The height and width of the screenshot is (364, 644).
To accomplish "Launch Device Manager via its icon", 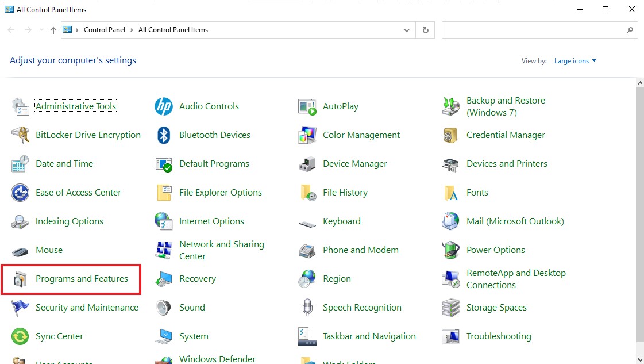I will pyautogui.click(x=307, y=164).
